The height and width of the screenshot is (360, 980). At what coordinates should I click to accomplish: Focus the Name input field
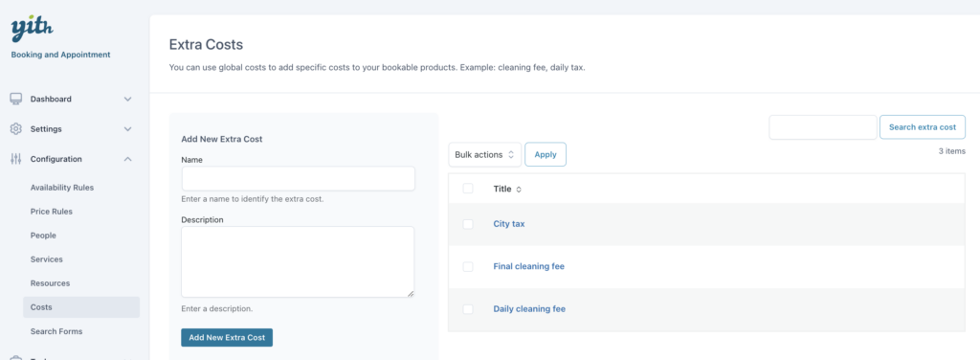299,179
